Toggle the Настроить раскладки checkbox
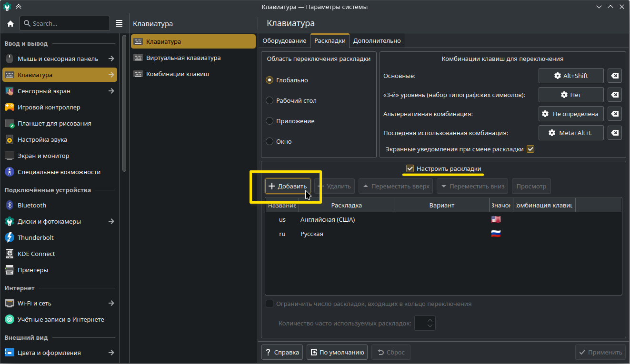The image size is (630, 364). point(410,168)
